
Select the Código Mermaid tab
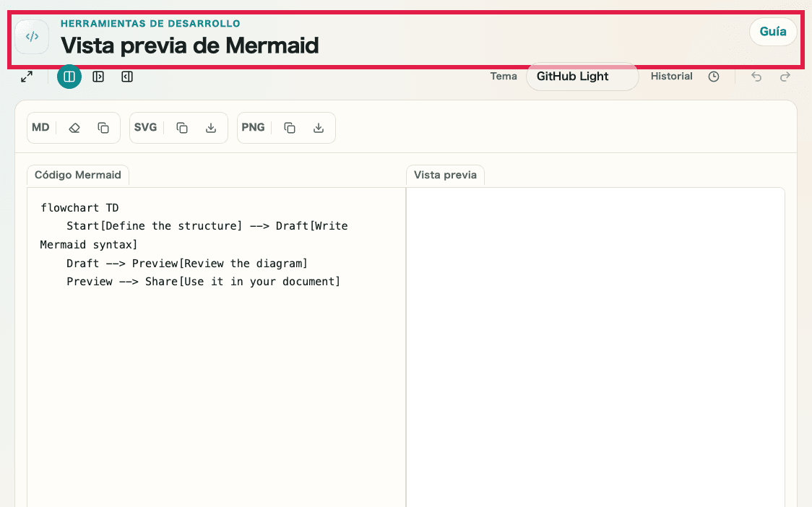coord(77,175)
